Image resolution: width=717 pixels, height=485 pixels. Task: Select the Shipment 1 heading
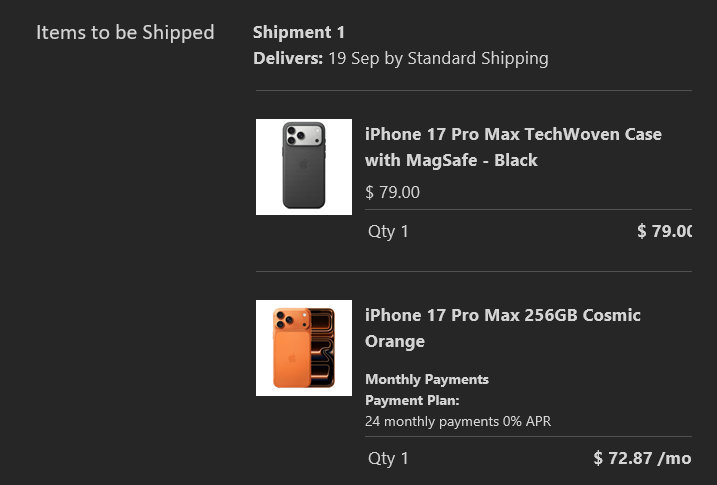click(x=299, y=32)
